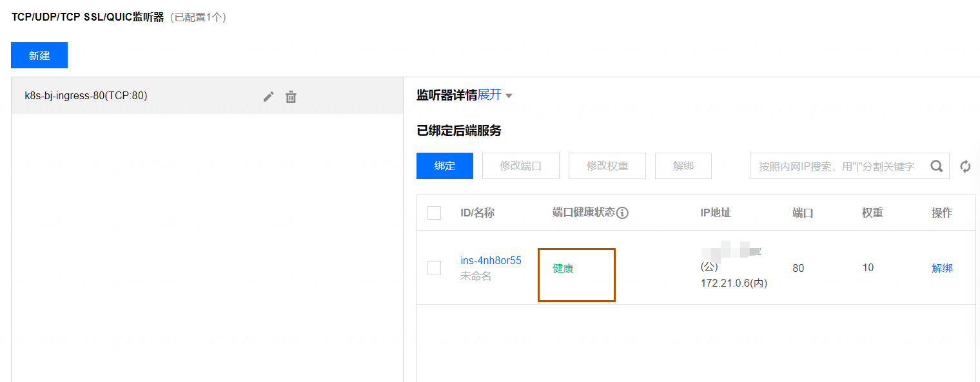Viewport: 980px width, 382px height.
Task: Click the 修改端口 button
Action: (x=521, y=166)
